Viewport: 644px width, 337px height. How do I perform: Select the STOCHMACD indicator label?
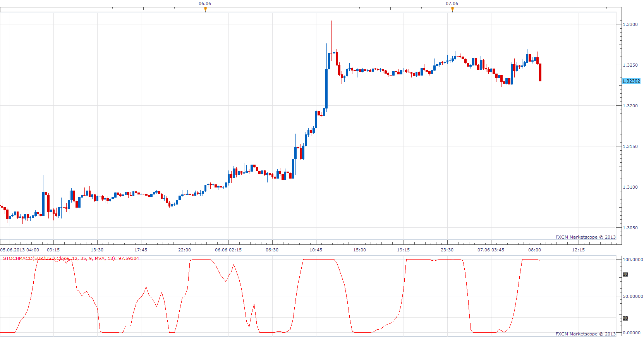coord(71,258)
